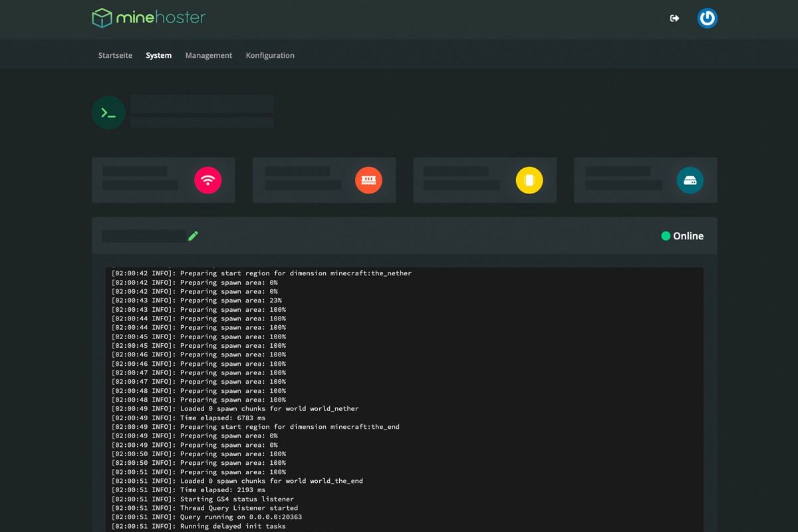Viewport: 798px width, 532px height.
Task: Click the green pencil edit icon
Action: pyautogui.click(x=193, y=236)
